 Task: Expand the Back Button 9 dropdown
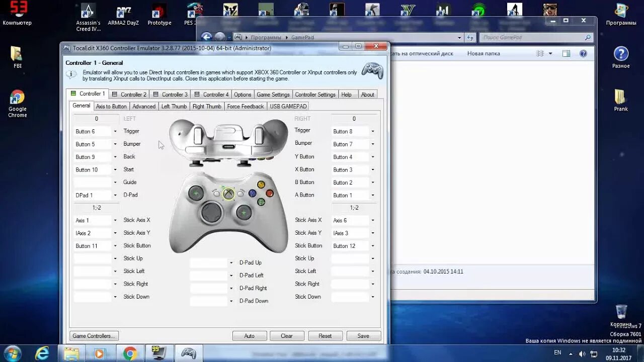115,157
